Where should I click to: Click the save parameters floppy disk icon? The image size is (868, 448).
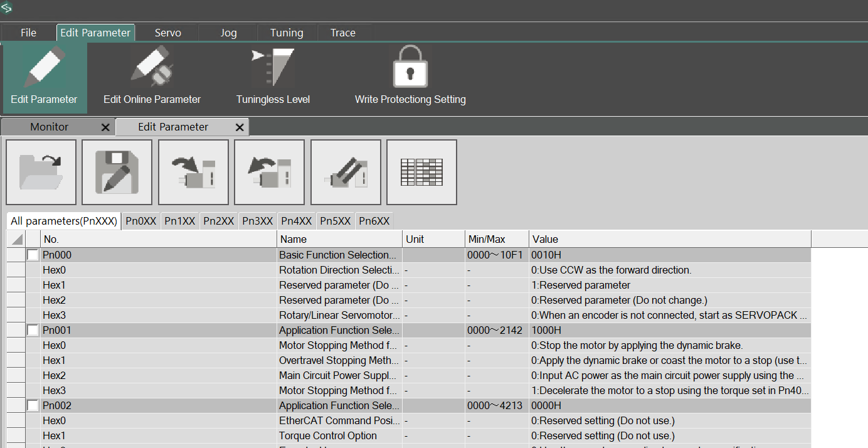coord(117,172)
